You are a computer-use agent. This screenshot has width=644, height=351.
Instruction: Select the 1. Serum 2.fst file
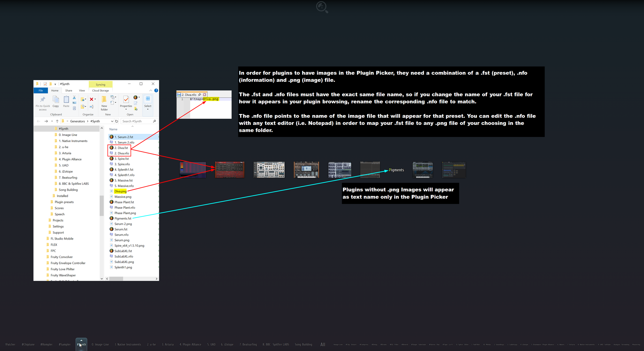133,137
